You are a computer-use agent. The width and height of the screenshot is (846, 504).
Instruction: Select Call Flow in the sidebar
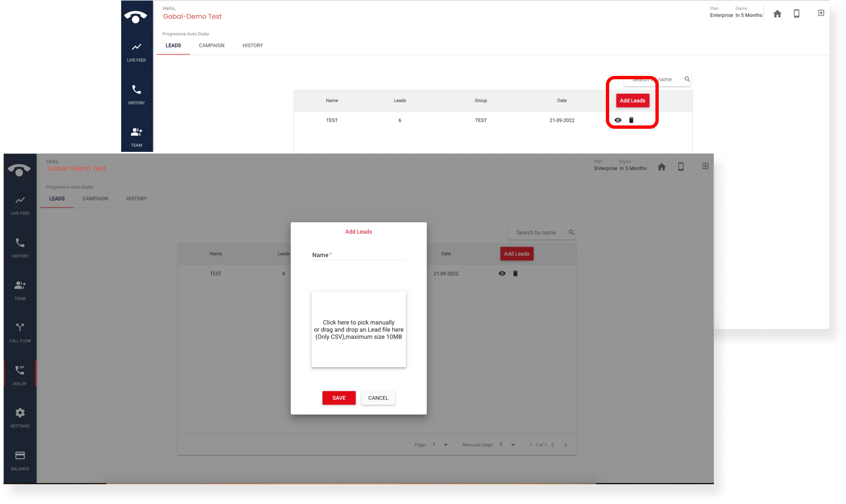20,332
